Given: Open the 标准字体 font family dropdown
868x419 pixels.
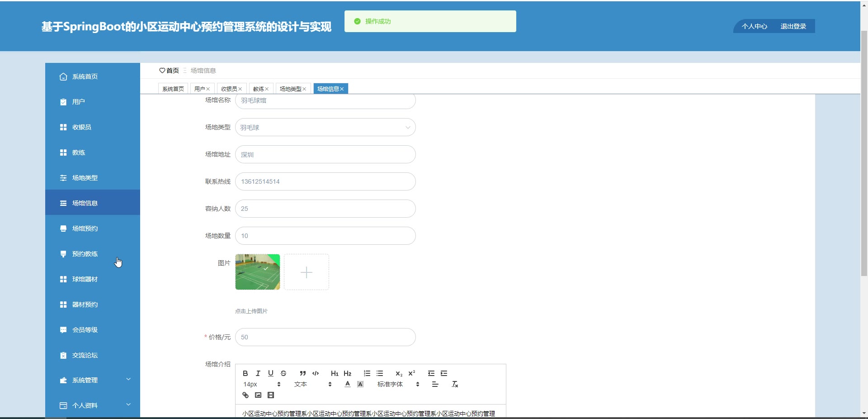Looking at the screenshot, I should pyautogui.click(x=398, y=384).
